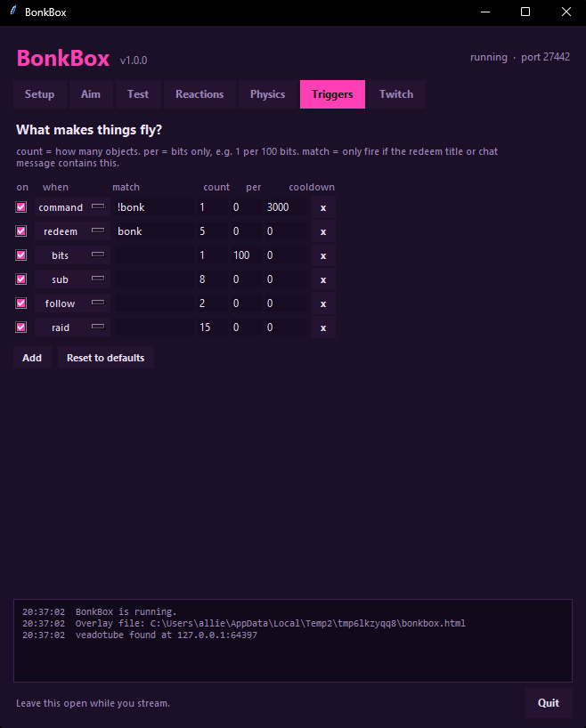Image resolution: width=586 pixels, height=728 pixels.
Task: Click the command cooldown field showing 3000
Action: (x=285, y=207)
